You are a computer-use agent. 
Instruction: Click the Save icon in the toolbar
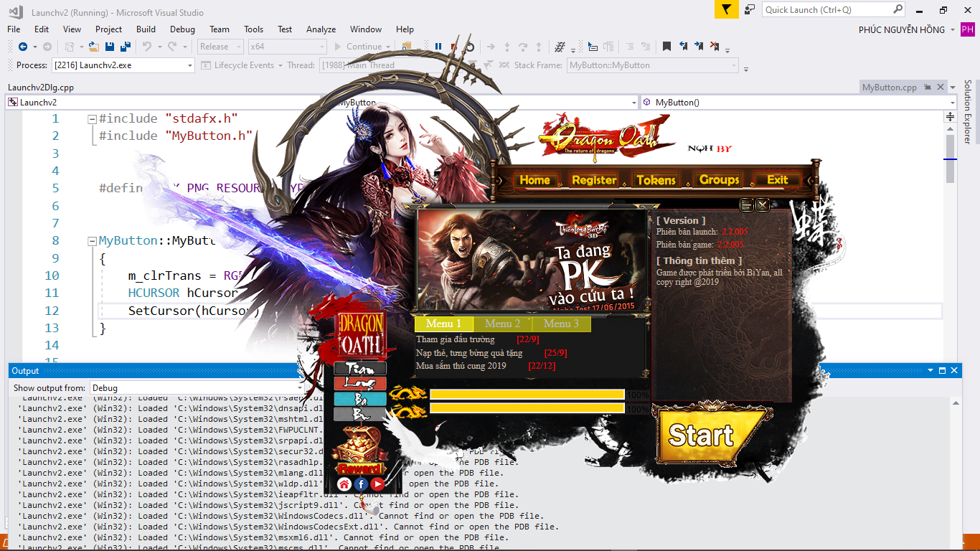110,47
